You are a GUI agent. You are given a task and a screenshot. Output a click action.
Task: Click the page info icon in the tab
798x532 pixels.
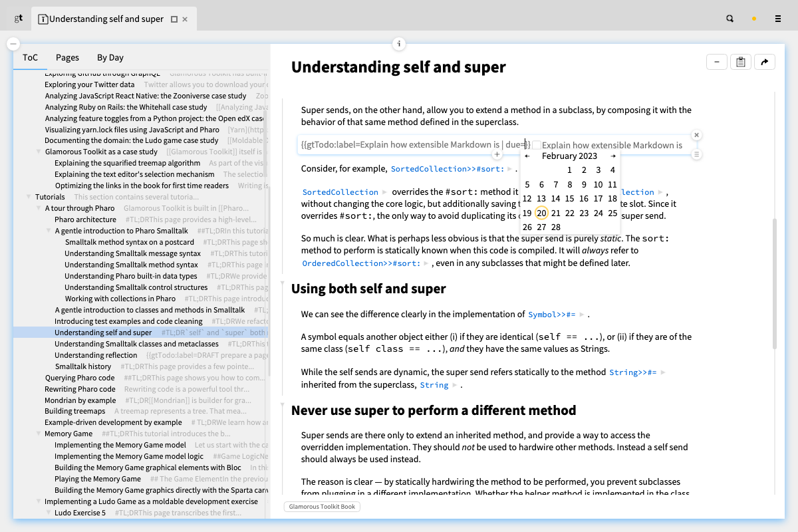(x=43, y=19)
